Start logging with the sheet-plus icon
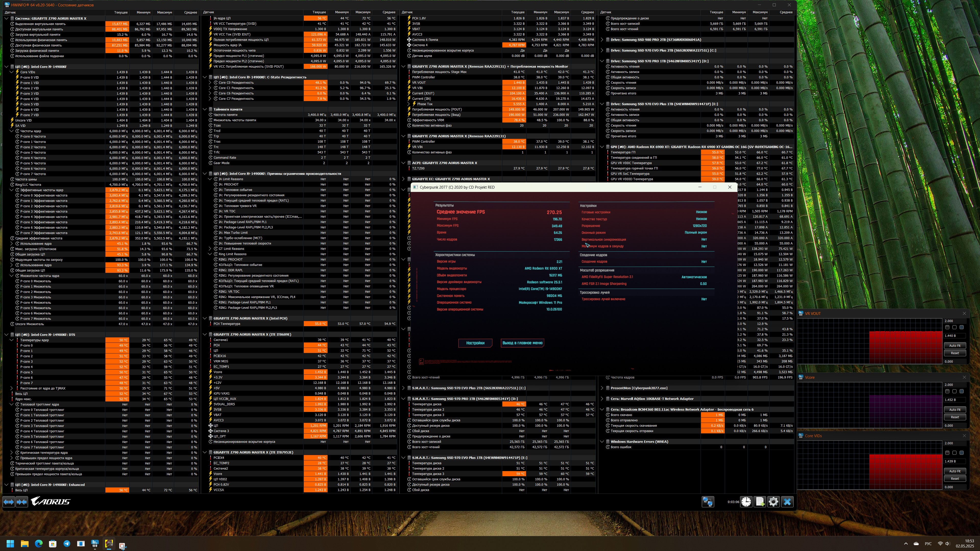Image resolution: width=980 pixels, height=551 pixels. [x=760, y=501]
